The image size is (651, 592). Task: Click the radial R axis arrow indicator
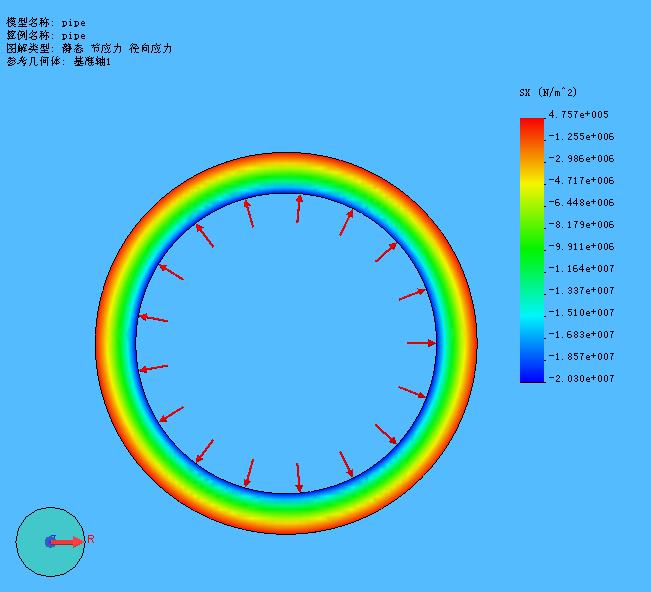[x=67, y=542]
